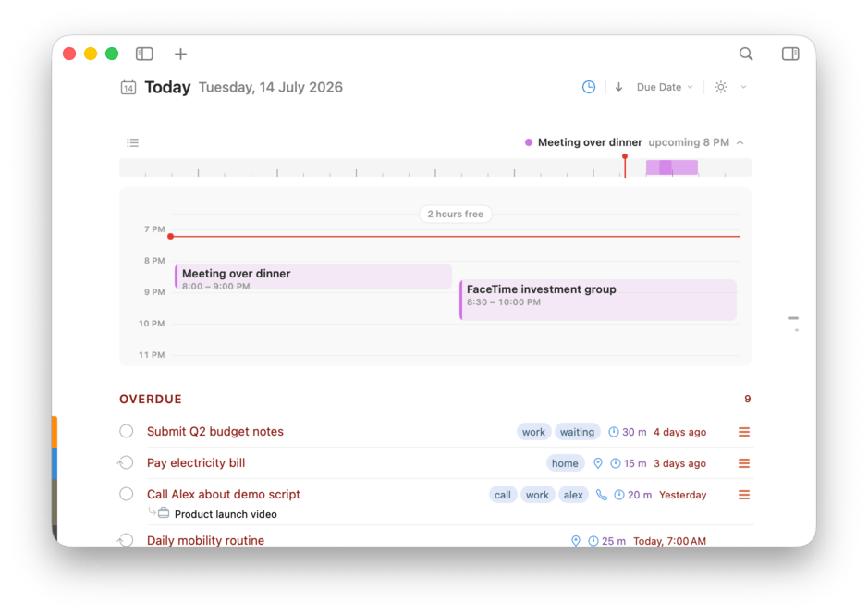The image size is (868, 615).
Task: Reverse sort order with down arrow
Action: coord(619,87)
